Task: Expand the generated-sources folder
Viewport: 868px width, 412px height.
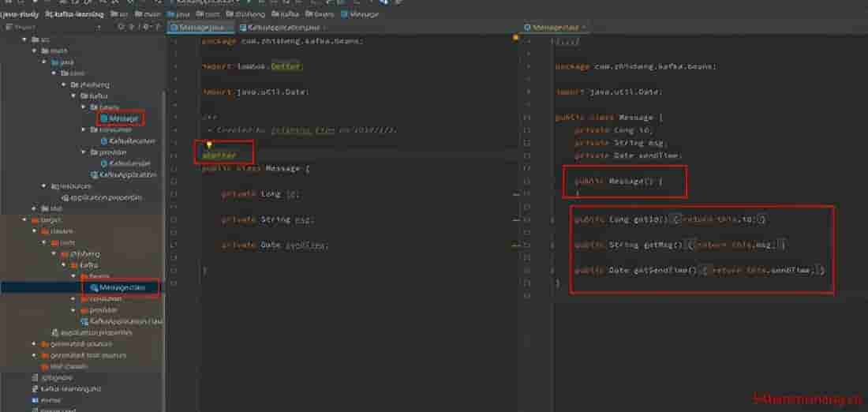Action: [x=34, y=344]
